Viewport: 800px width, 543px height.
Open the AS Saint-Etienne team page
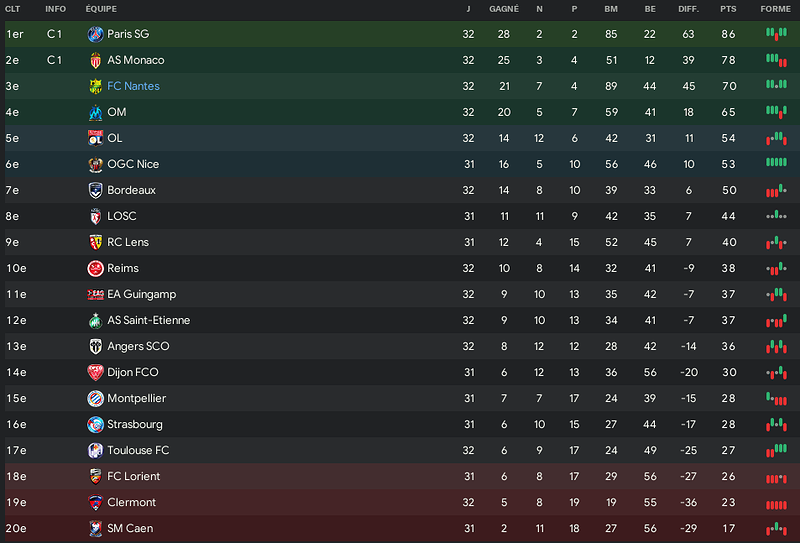148,320
